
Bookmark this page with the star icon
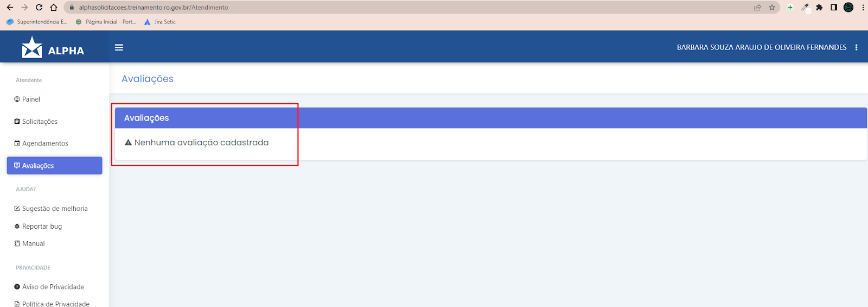coord(772,8)
